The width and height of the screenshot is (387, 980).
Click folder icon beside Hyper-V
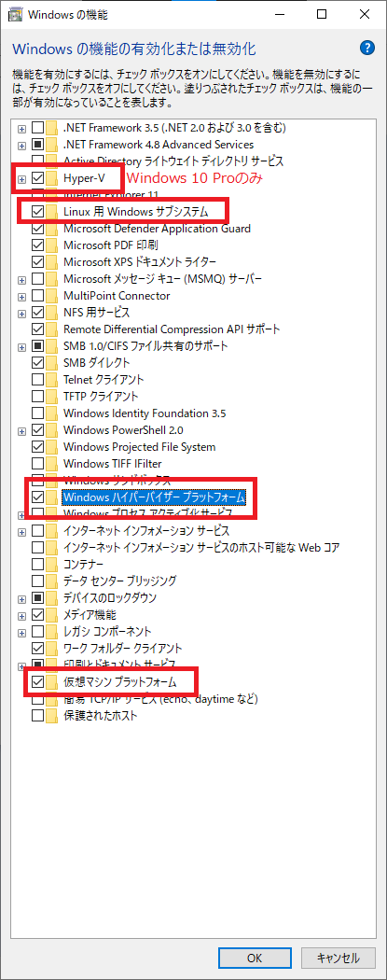tap(53, 179)
